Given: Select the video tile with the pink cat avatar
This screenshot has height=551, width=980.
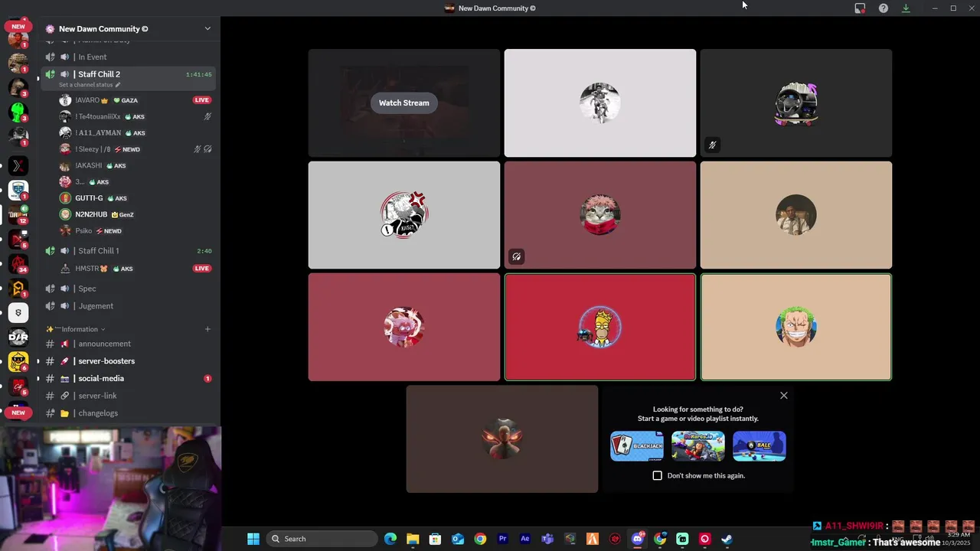Looking at the screenshot, I should (600, 215).
